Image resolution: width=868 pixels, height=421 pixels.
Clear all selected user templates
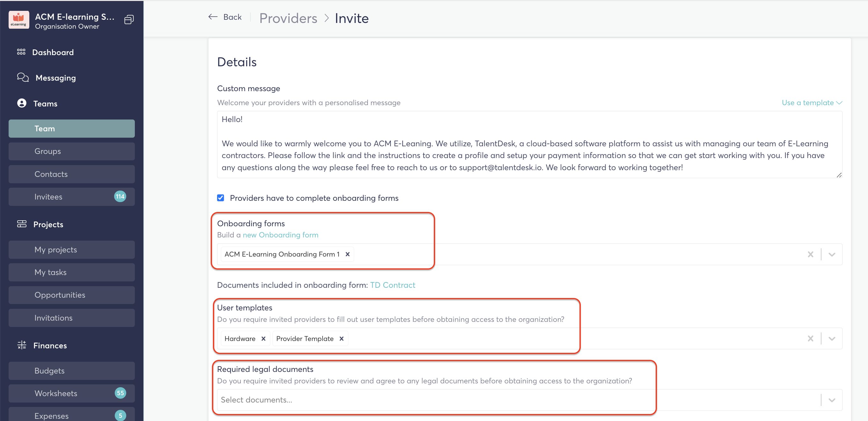(x=810, y=338)
